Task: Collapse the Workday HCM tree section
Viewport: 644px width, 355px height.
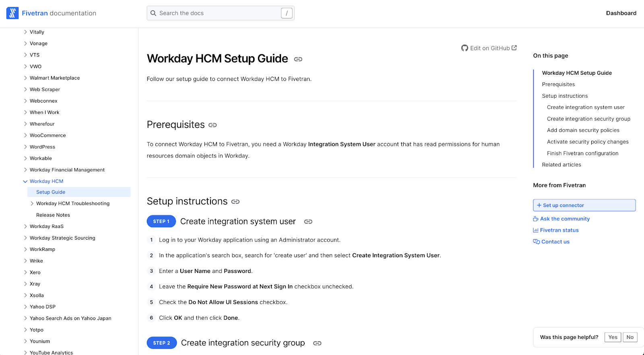Action: (25, 181)
